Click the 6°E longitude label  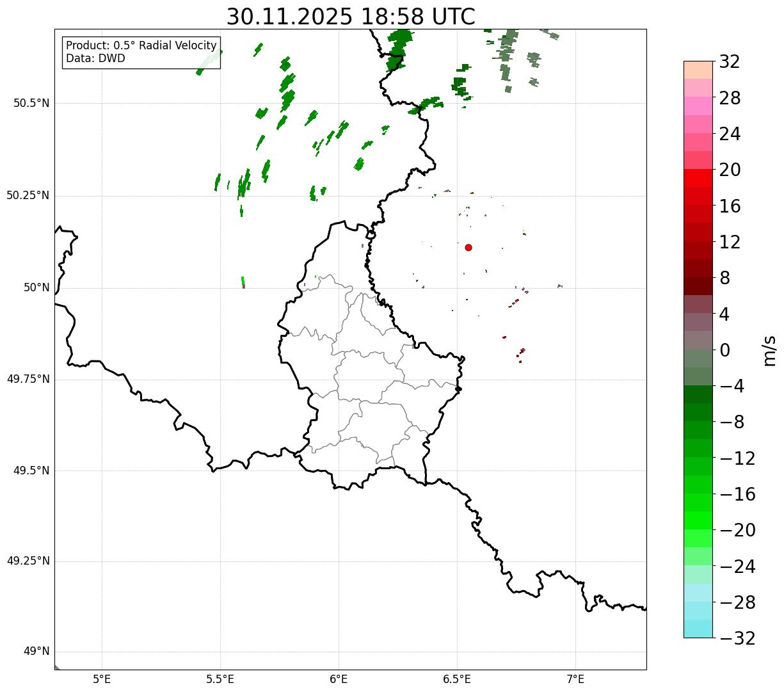pos(339,679)
